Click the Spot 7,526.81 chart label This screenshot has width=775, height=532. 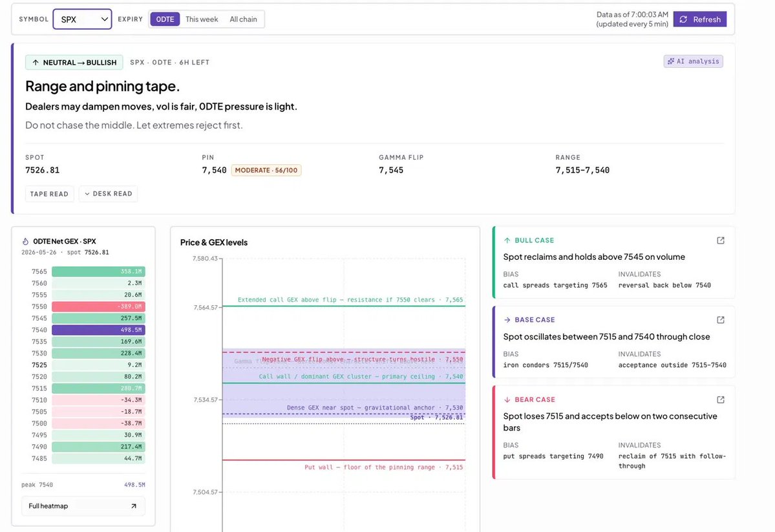[x=436, y=418]
